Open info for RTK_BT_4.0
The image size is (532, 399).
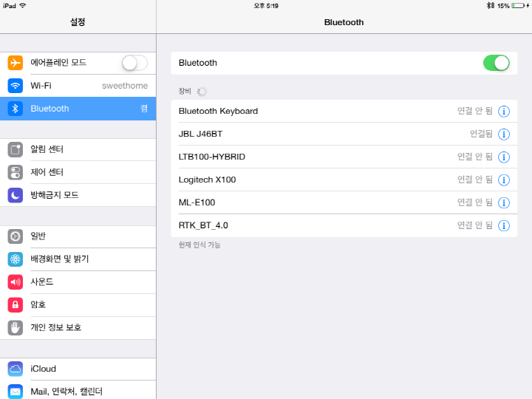pyautogui.click(x=504, y=225)
